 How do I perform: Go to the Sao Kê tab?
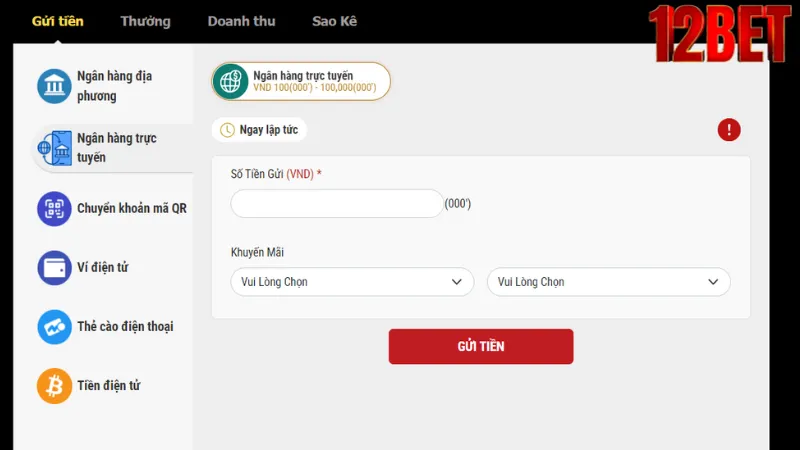(x=335, y=21)
